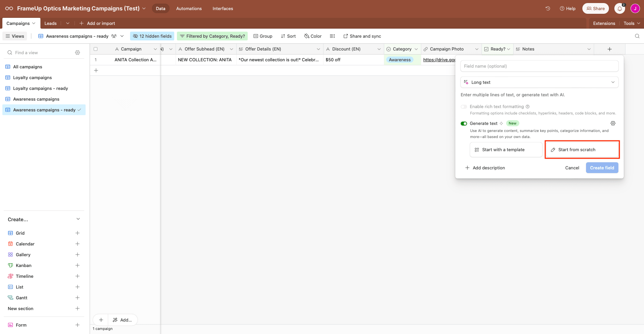Screen dimensions: 644x334
Task: Click the Field name input field
Action: [x=539, y=66]
